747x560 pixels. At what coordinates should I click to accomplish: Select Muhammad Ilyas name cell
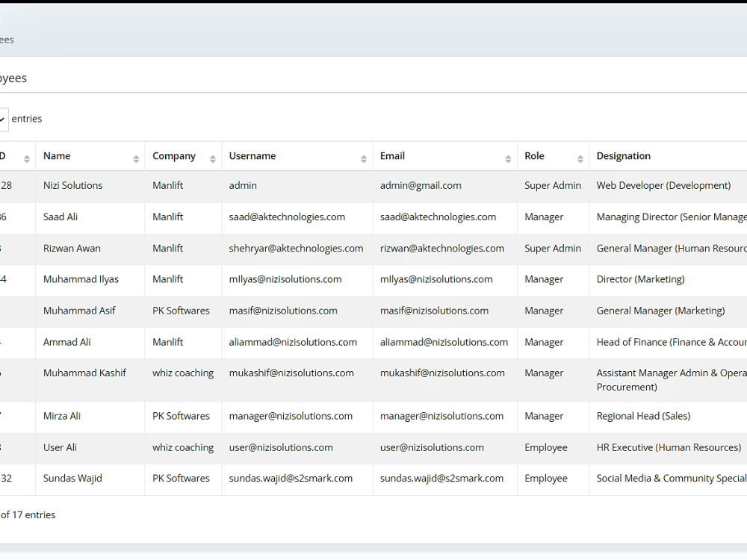[x=90, y=279]
